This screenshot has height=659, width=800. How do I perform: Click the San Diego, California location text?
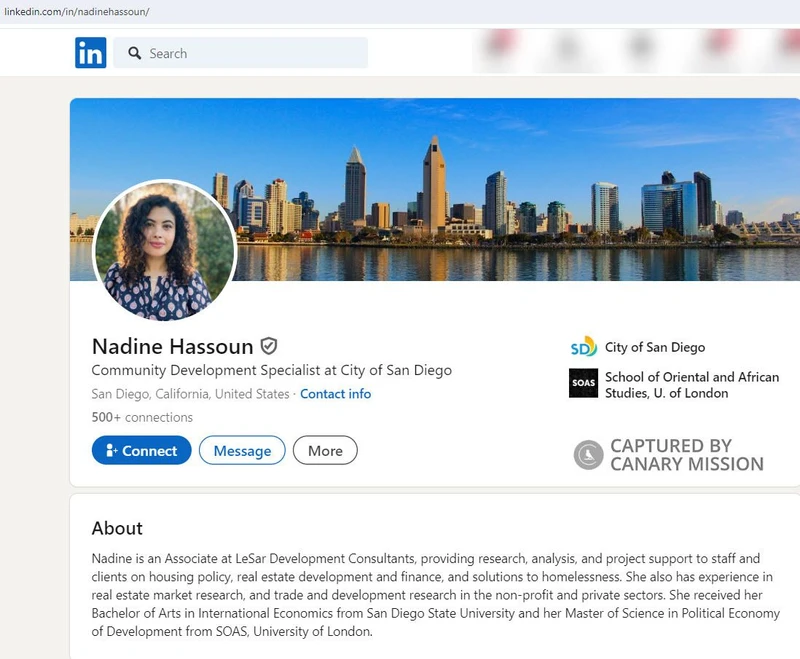click(190, 394)
